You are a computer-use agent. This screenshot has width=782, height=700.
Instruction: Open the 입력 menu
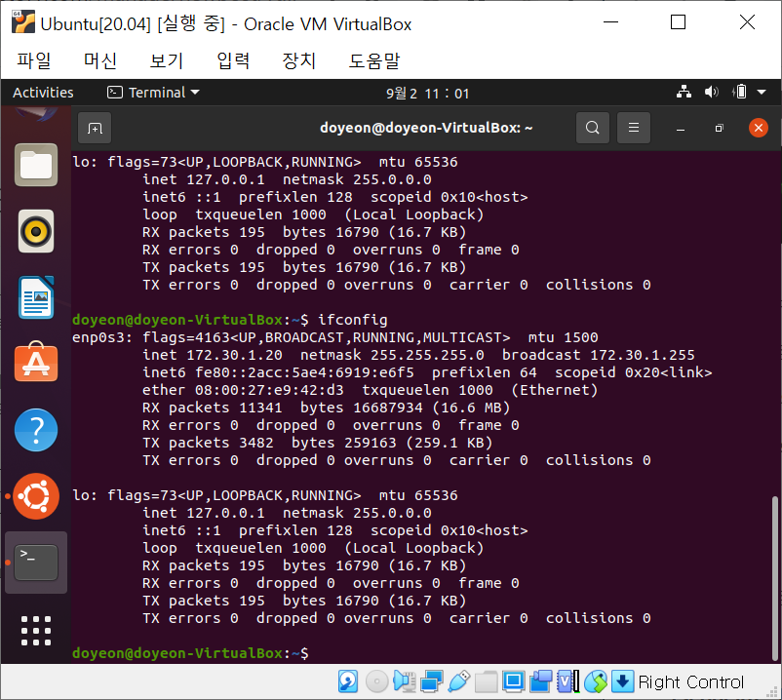pyautogui.click(x=233, y=60)
